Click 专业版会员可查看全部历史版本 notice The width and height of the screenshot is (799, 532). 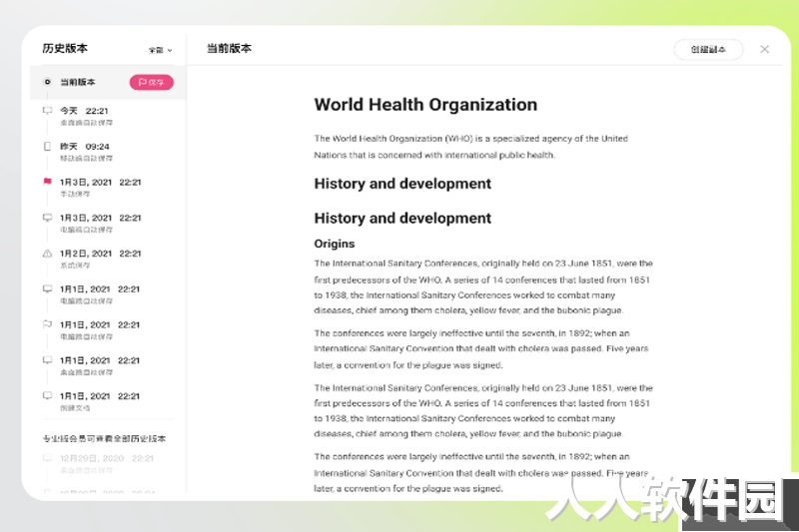coord(104,438)
